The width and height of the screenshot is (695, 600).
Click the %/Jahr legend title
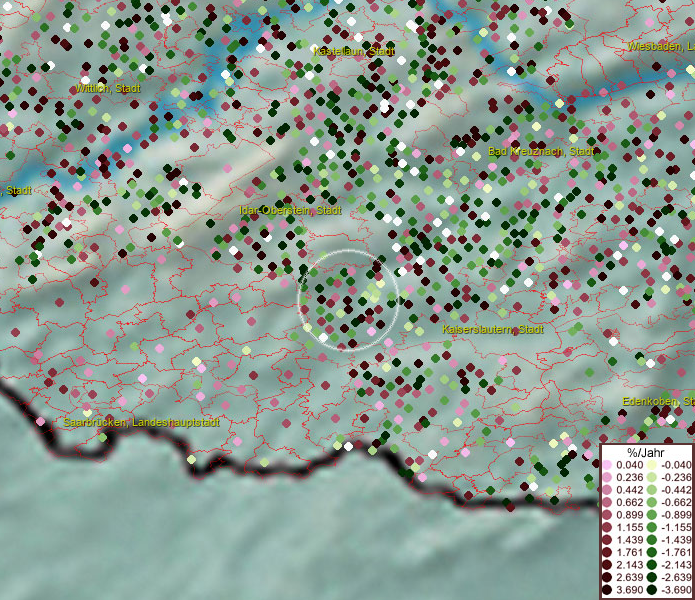tap(646, 452)
